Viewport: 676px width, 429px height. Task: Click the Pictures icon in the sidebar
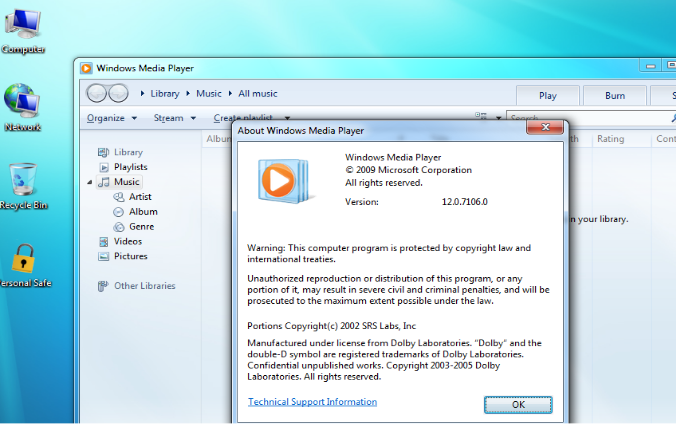pos(103,257)
